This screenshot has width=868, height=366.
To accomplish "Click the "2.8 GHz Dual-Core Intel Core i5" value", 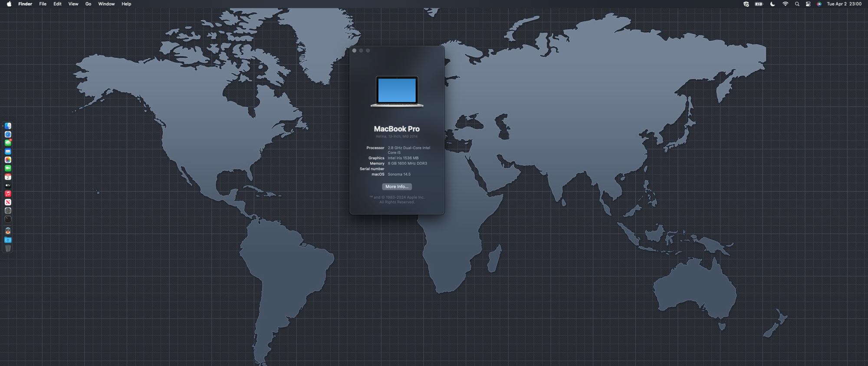I will pos(409,150).
